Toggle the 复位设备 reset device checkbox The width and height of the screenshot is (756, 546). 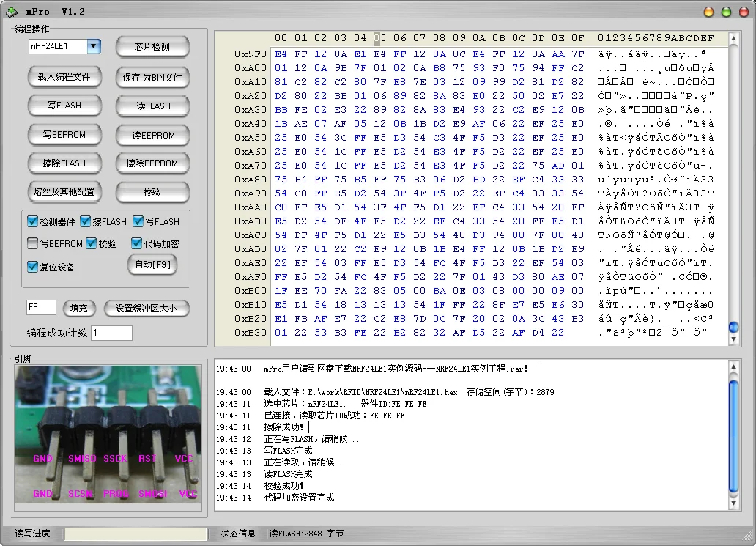[x=32, y=267]
